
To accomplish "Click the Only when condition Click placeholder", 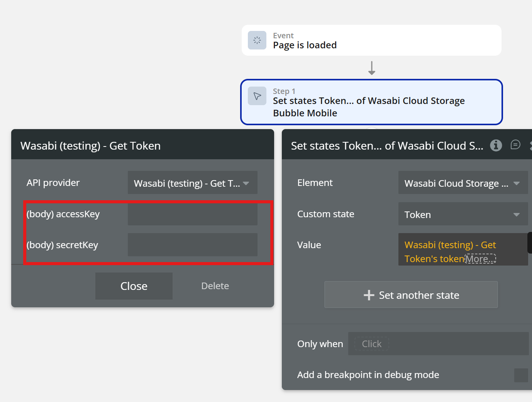I will coord(371,344).
